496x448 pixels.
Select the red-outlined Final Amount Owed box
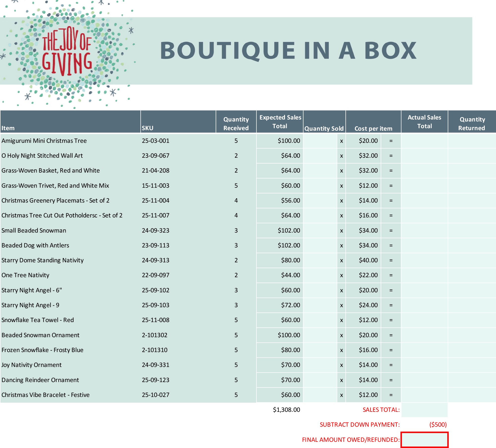(424, 440)
